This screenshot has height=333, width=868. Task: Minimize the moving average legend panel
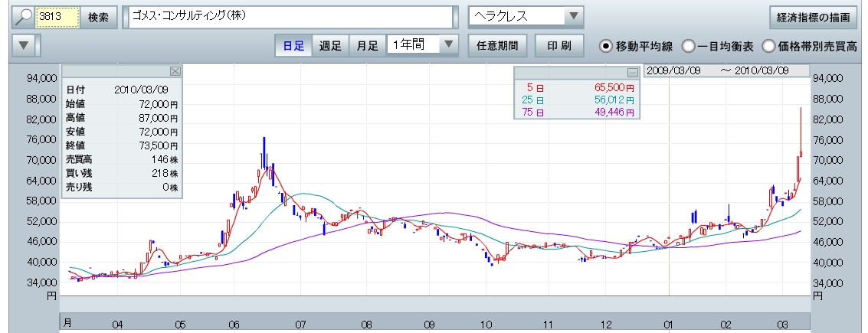click(x=632, y=73)
